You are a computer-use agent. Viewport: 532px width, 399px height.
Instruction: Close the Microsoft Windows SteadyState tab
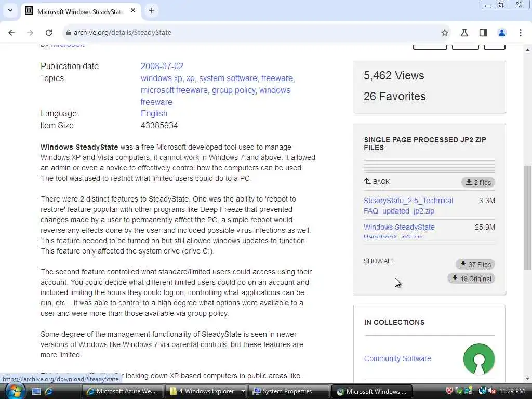pyautogui.click(x=133, y=10)
